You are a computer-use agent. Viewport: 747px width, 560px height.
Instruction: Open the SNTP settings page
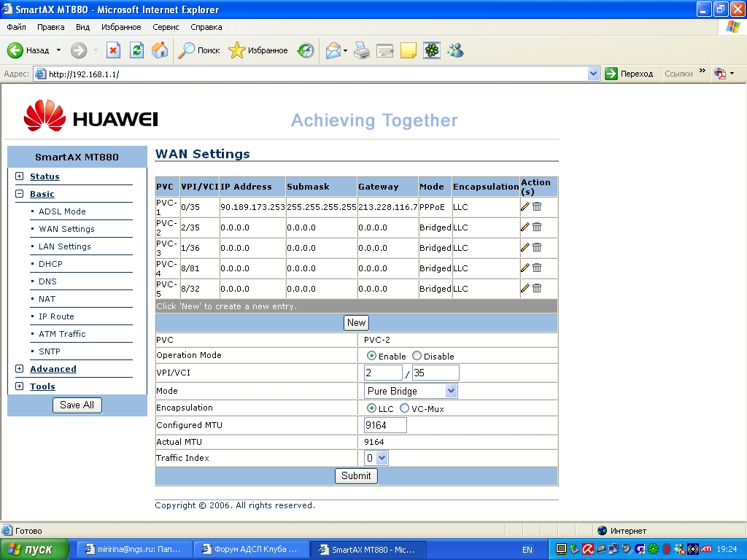coord(50,351)
